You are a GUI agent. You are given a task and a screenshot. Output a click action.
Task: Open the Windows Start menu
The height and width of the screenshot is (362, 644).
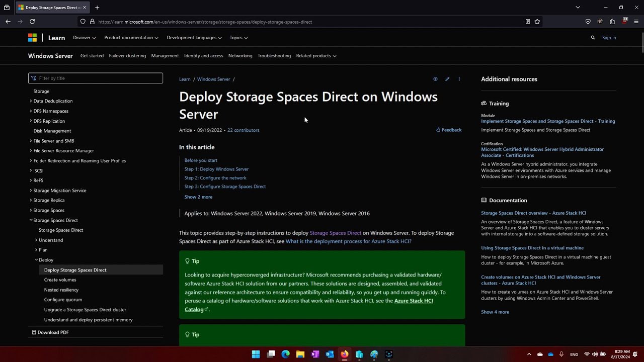pyautogui.click(x=256, y=354)
